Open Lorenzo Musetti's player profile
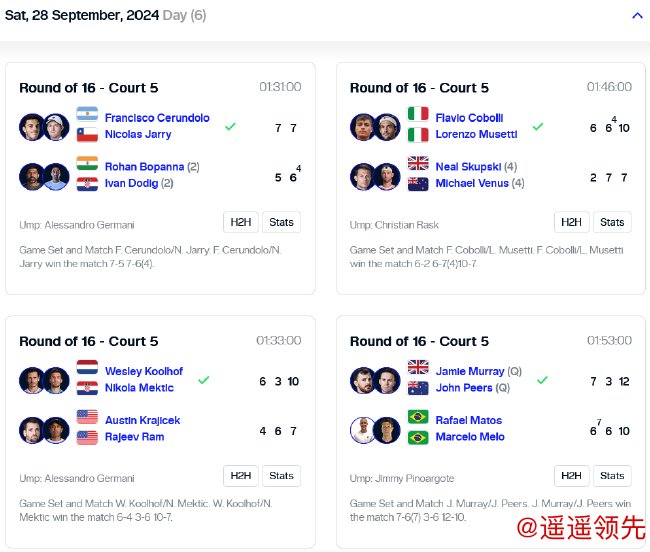The height and width of the screenshot is (552, 650). pyautogui.click(x=476, y=134)
